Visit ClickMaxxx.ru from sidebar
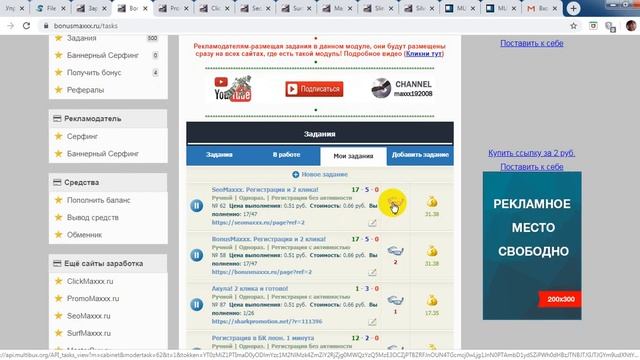Viewport: 640px width, 360px height. (90, 281)
